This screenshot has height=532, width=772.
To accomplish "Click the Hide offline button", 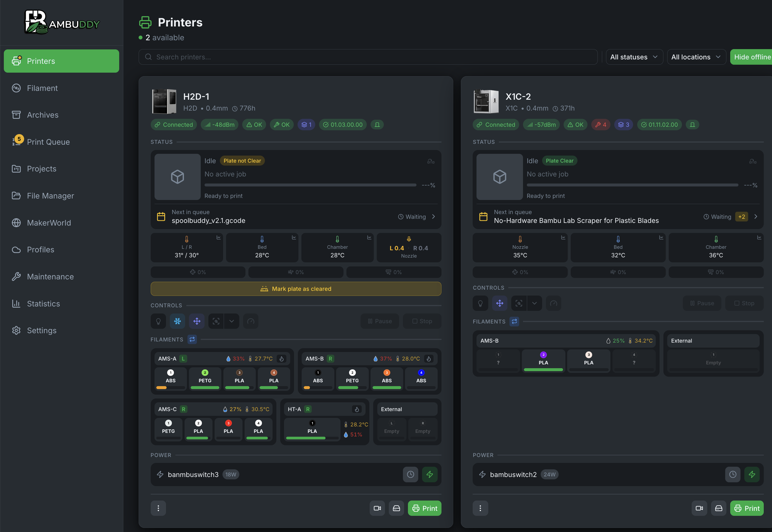I will point(751,57).
